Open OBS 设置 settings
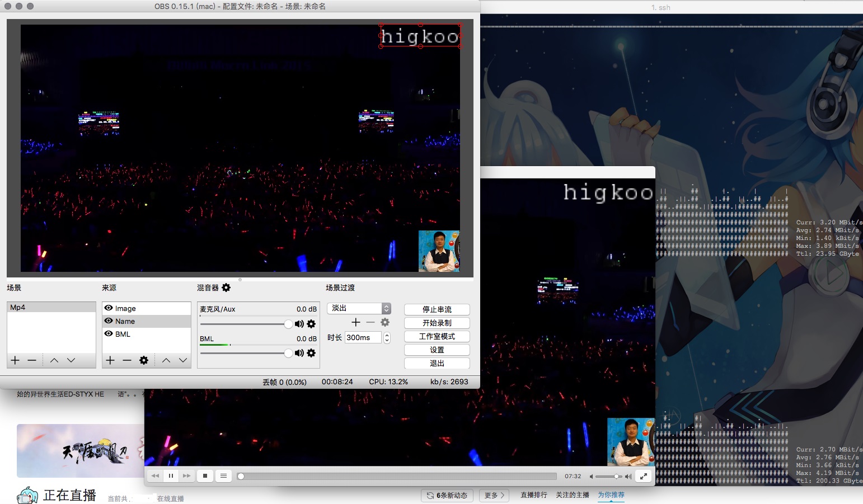The height and width of the screenshot is (504, 863). (437, 350)
